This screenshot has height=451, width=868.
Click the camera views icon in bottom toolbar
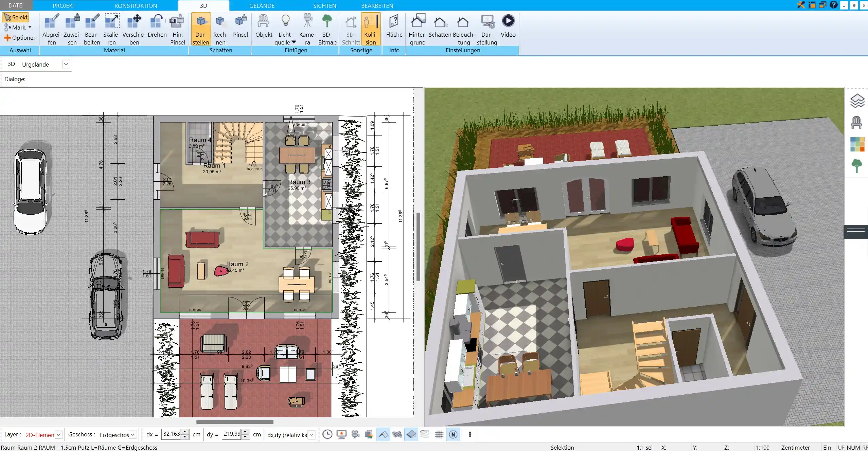pyautogui.click(x=355, y=434)
